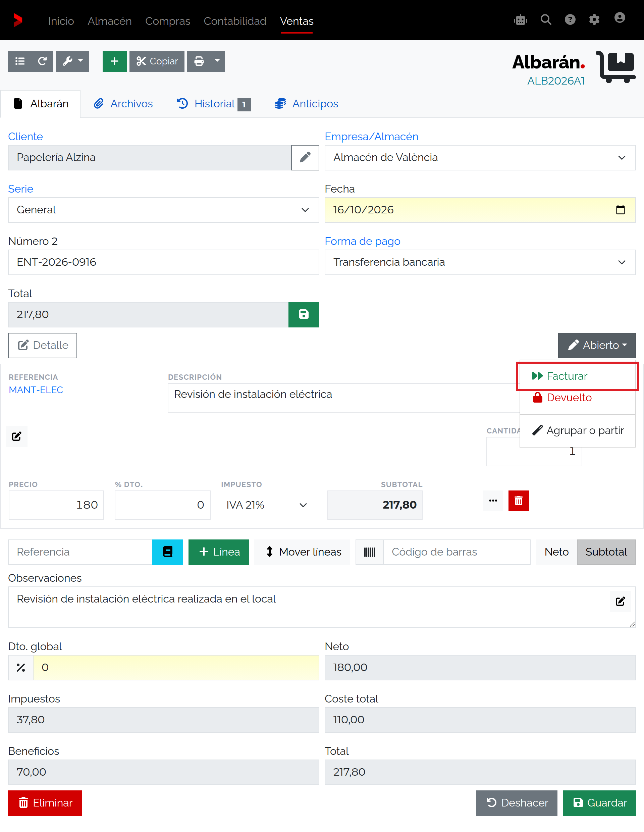Select Facturar from status menu

[577, 376]
